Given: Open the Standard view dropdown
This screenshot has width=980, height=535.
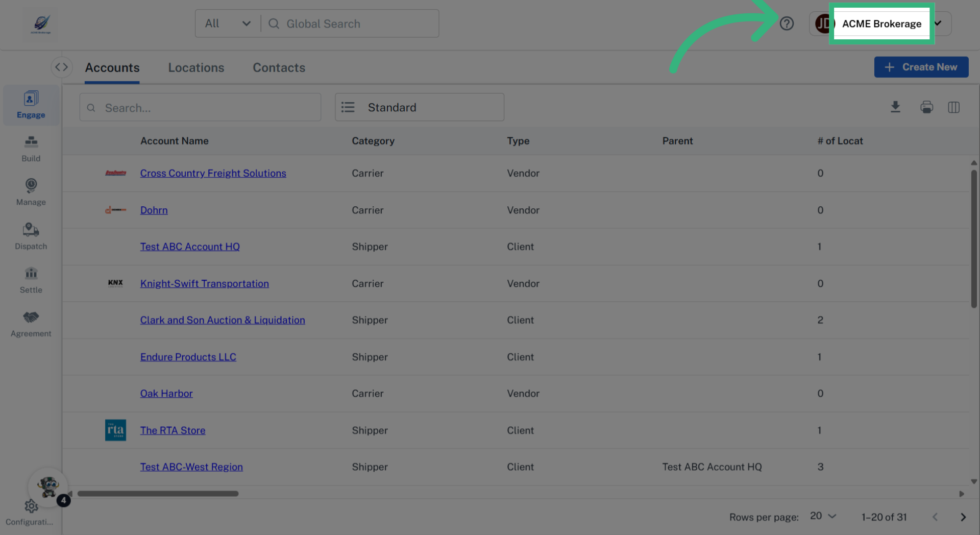Looking at the screenshot, I should coord(419,107).
